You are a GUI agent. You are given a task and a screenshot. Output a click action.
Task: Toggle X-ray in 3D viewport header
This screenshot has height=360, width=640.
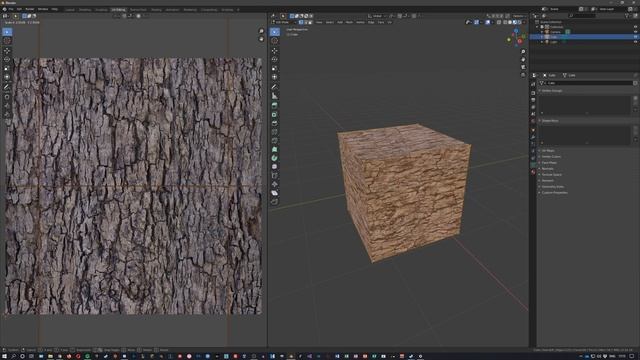[x=499, y=22]
